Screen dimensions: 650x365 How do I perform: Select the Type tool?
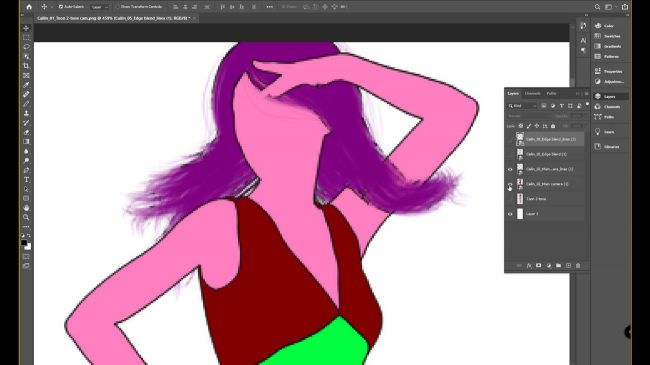click(26, 180)
